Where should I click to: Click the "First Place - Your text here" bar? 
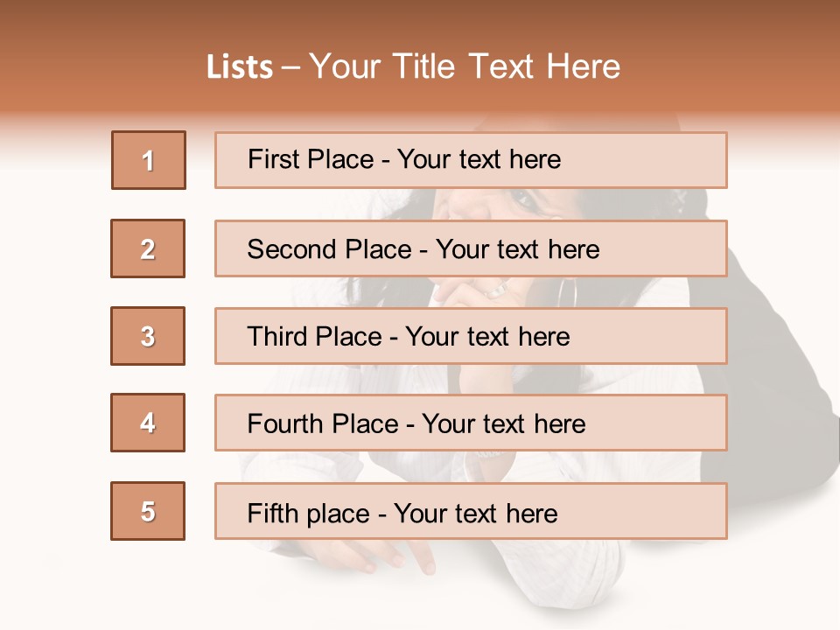click(471, 160)
